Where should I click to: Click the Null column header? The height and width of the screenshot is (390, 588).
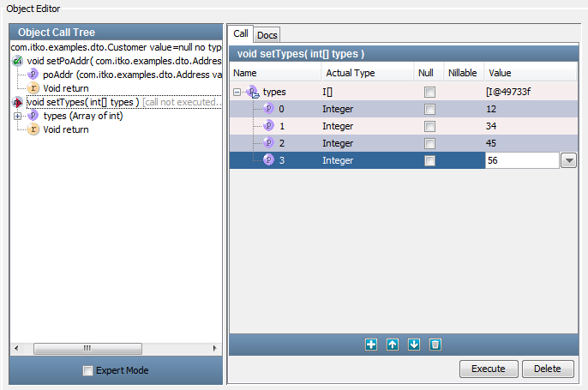pos(429,73)
